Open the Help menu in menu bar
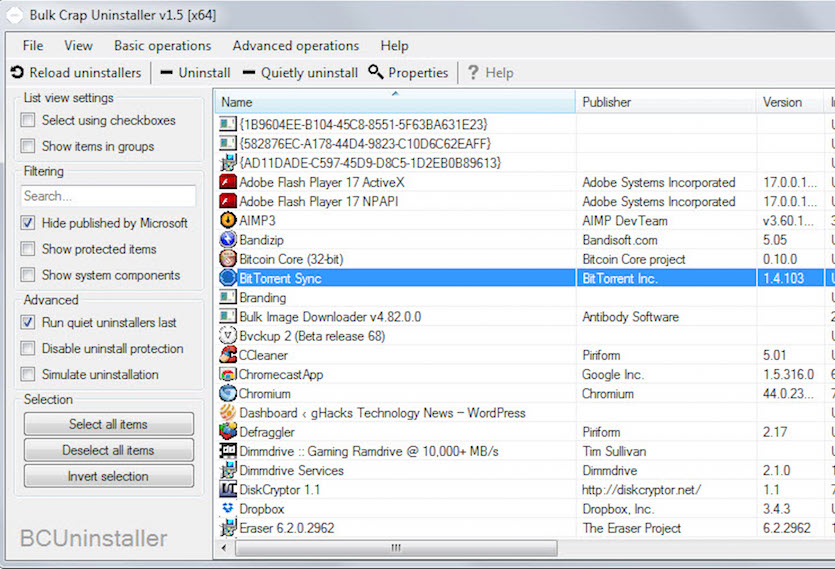The height and width of the screenshot is (569, 835). pos(394,46)
